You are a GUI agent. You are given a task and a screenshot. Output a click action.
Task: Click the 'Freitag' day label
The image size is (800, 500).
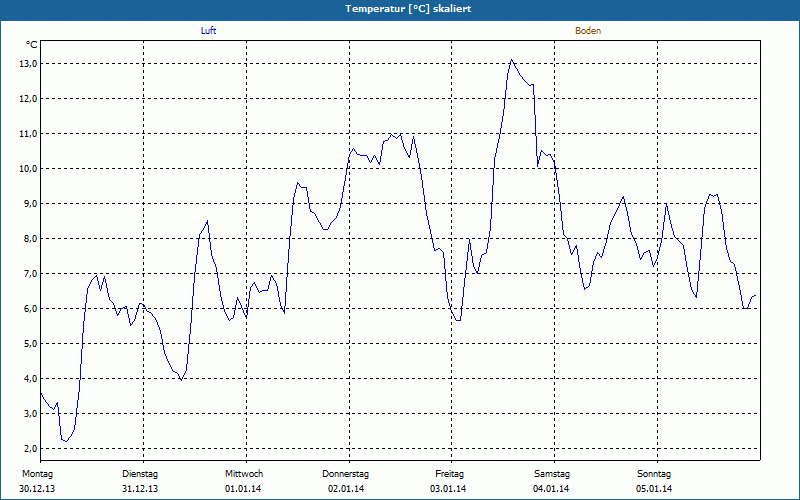click(x=449, y=474)
